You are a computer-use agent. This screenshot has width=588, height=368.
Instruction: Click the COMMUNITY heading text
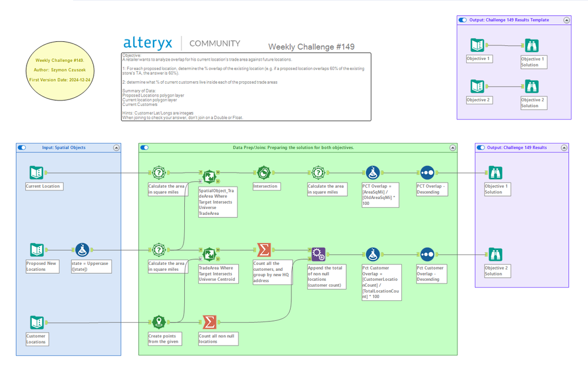214,44
